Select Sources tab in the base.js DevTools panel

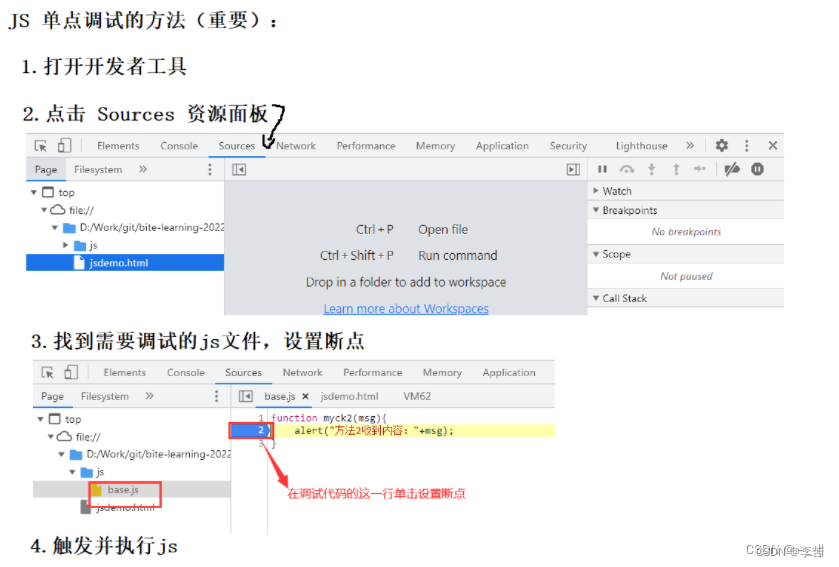tap(243, 372)
